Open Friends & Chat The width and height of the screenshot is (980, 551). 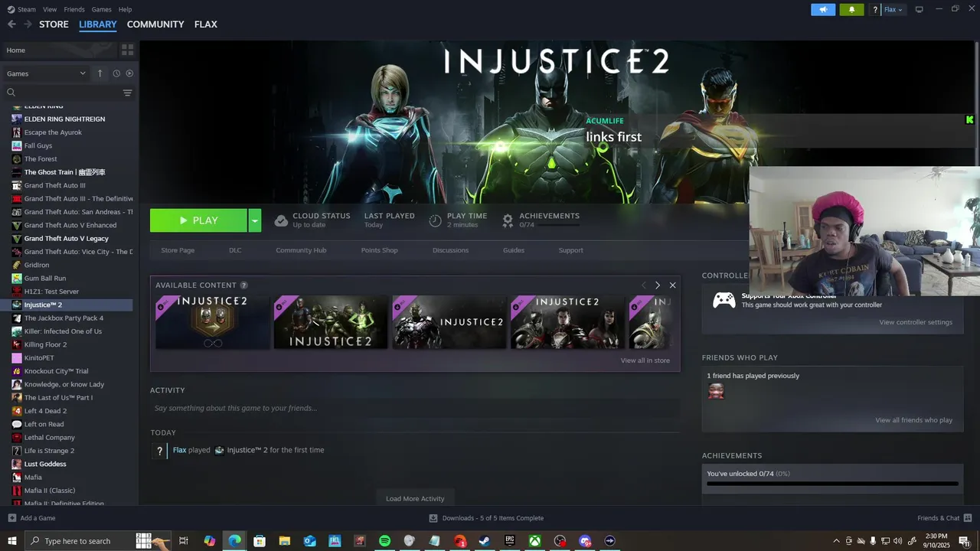(944, 518)
